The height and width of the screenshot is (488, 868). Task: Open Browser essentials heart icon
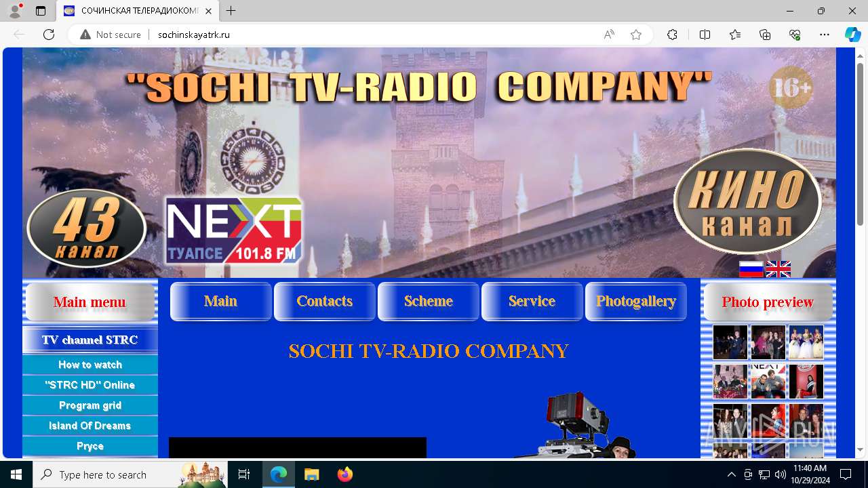click(x=795, y=35)
